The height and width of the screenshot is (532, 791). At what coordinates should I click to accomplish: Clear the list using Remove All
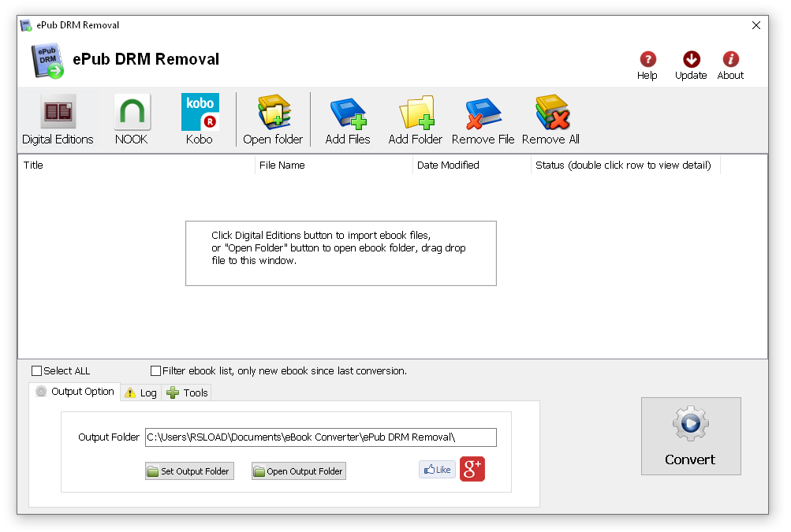click(x=550, y=118)
